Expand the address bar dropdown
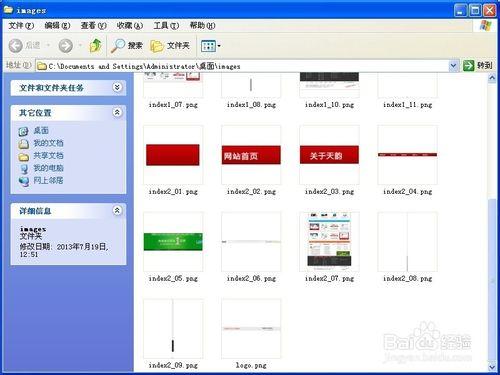Screen dimensions: 500x375 pos(453,66)
